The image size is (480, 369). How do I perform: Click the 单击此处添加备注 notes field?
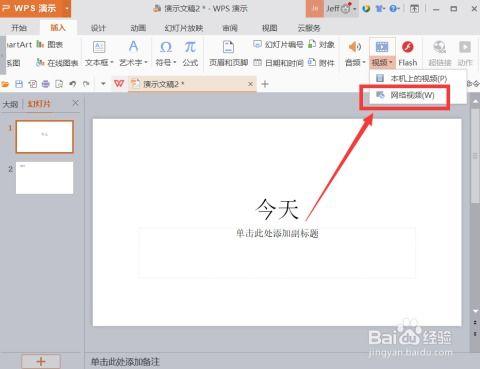(125, 362)
